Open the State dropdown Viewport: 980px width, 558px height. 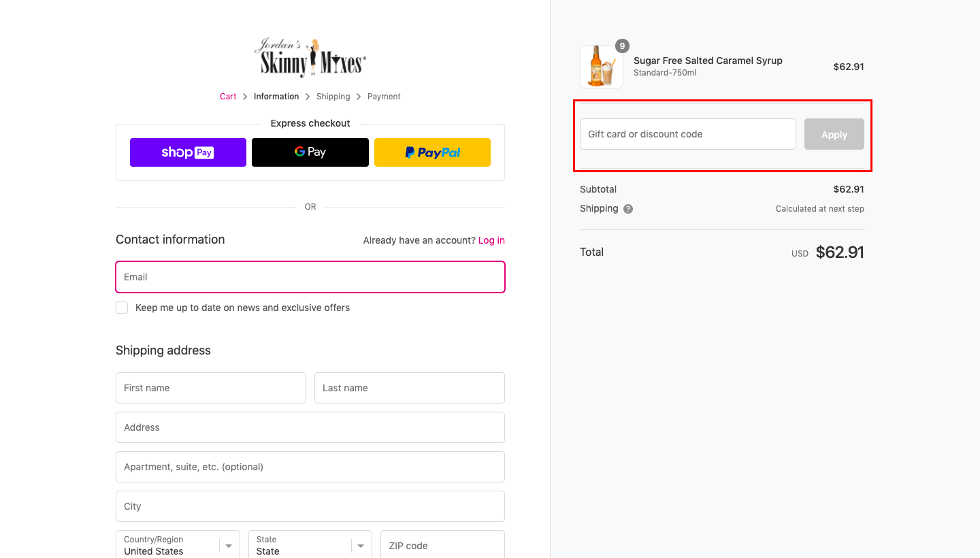click(x=310, y=544)
